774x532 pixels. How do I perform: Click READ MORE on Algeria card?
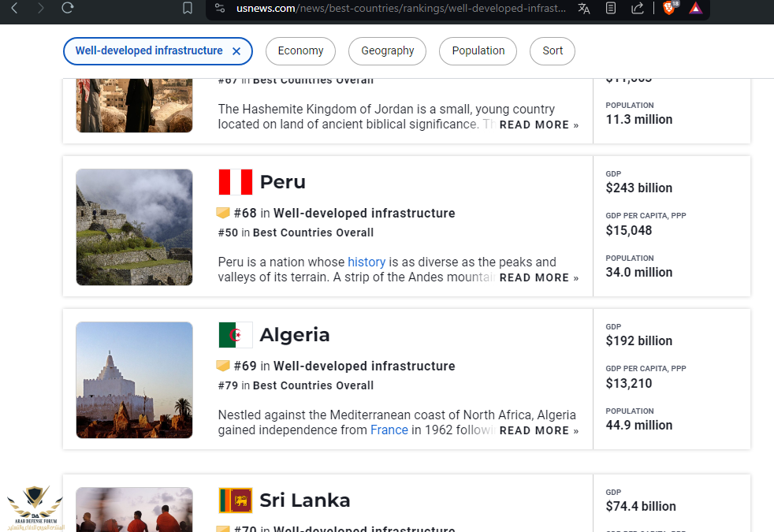[538, 431]
